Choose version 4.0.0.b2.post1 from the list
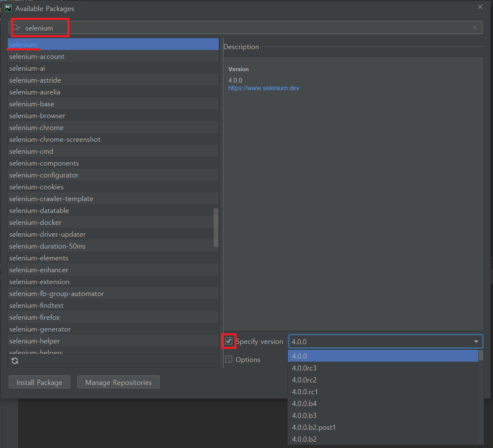 click(383, 427)
